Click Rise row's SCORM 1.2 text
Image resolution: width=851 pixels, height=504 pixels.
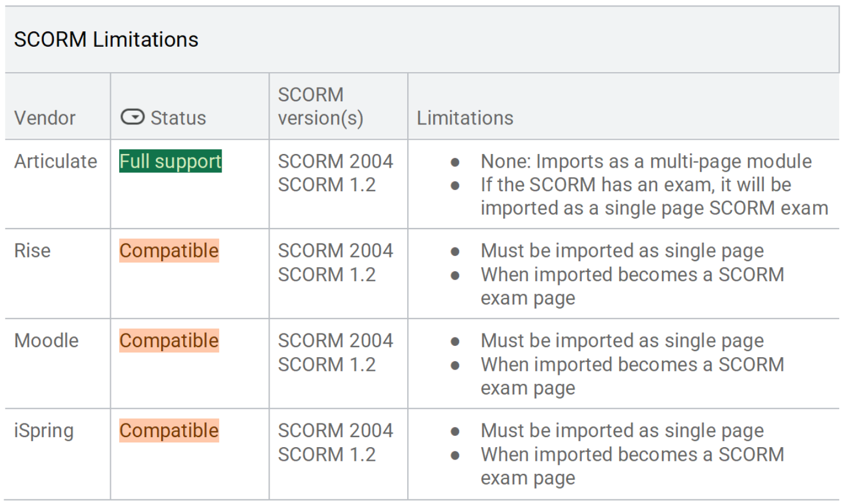tap(327, 275)
